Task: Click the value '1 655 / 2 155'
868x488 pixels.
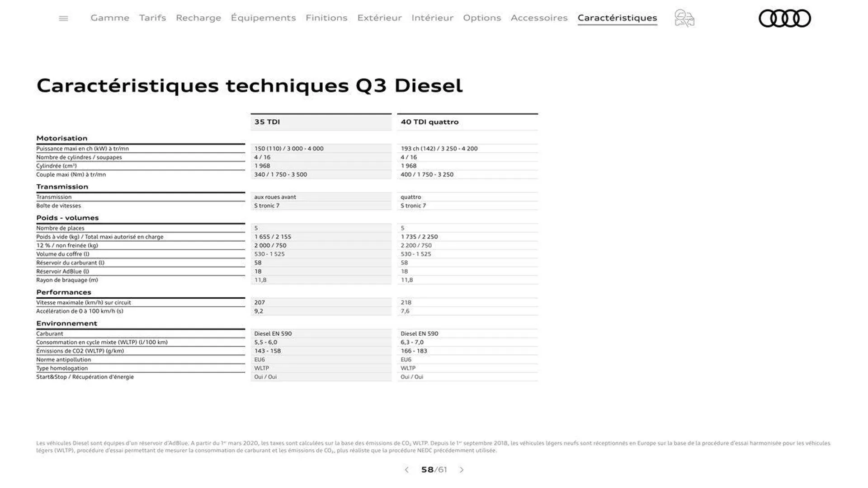Action: coord(273,237)
